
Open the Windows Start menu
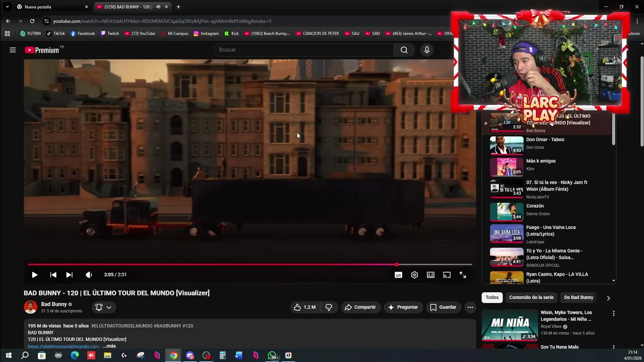pyautogui.click(x=9, y=355)
